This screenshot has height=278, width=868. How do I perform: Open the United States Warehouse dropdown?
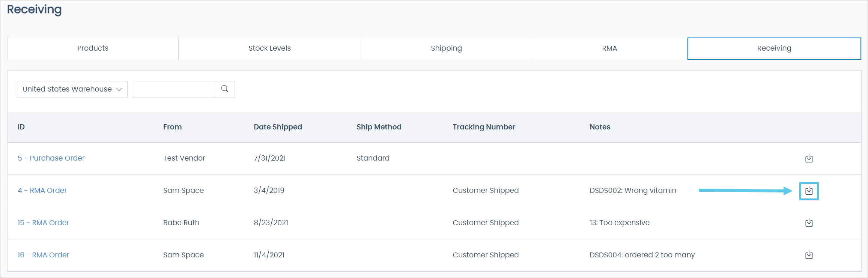pos(72,89)
